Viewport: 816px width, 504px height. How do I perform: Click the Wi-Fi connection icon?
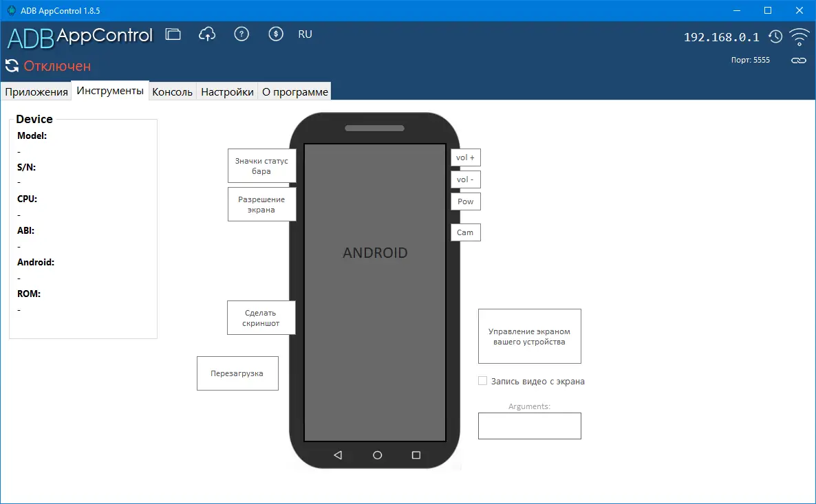tap(799, 37)
